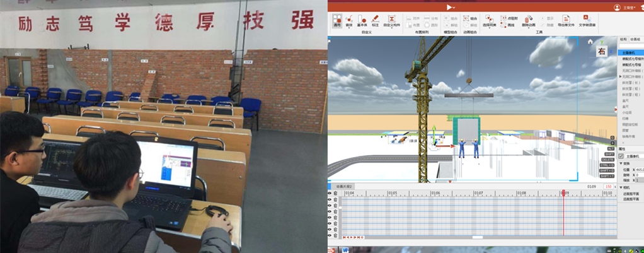
Task: Click the 显示 show button
Action: point(547,18)
